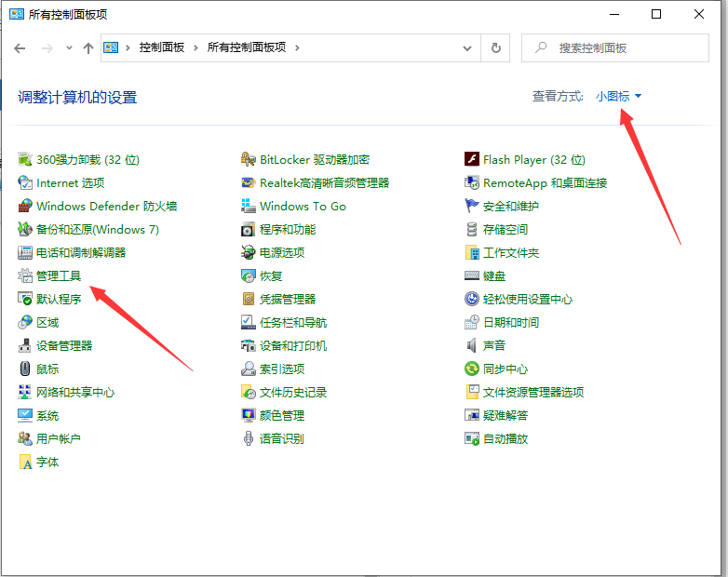Click the control panel icon in address bar
This screenshot has width=728, height=577.
[x=111, y=47]
